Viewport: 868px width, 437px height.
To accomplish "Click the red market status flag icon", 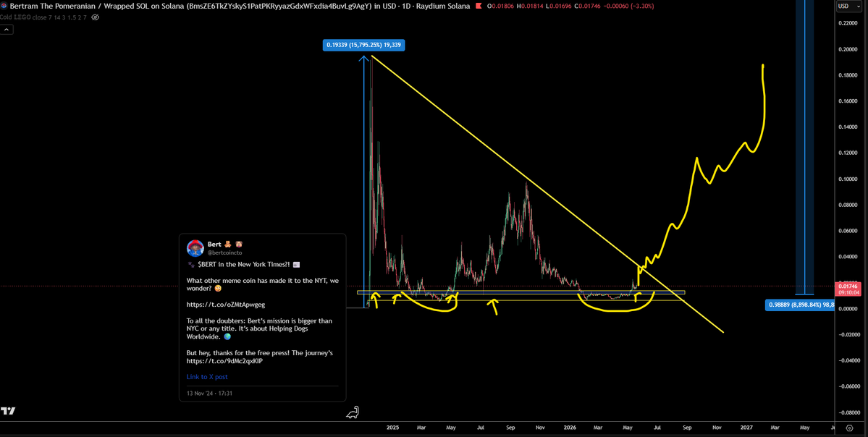I will pyautogui.click(x=479, y=6).
